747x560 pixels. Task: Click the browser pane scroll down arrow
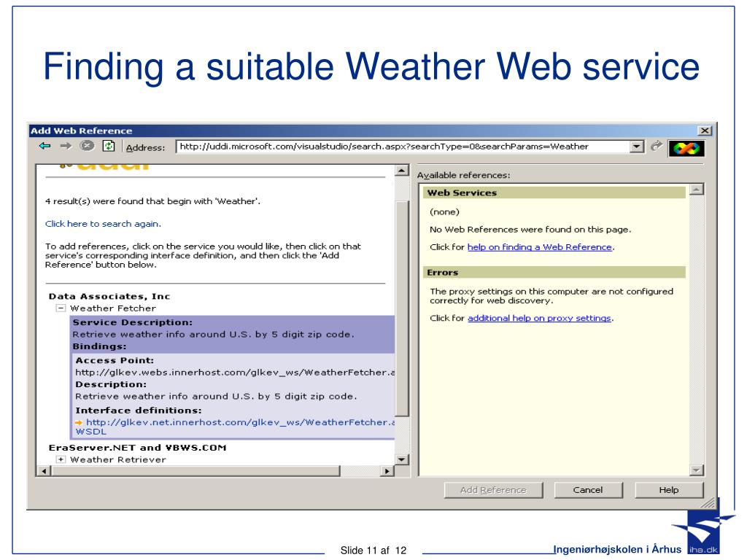(x=402, y=459)
